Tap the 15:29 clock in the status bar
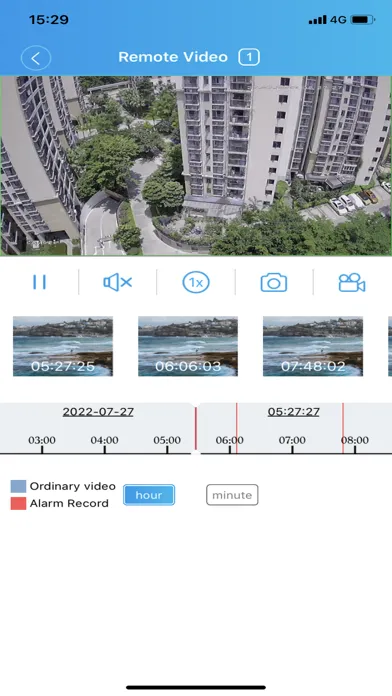This screenshot has height=696, width=392. coord(49,20)
